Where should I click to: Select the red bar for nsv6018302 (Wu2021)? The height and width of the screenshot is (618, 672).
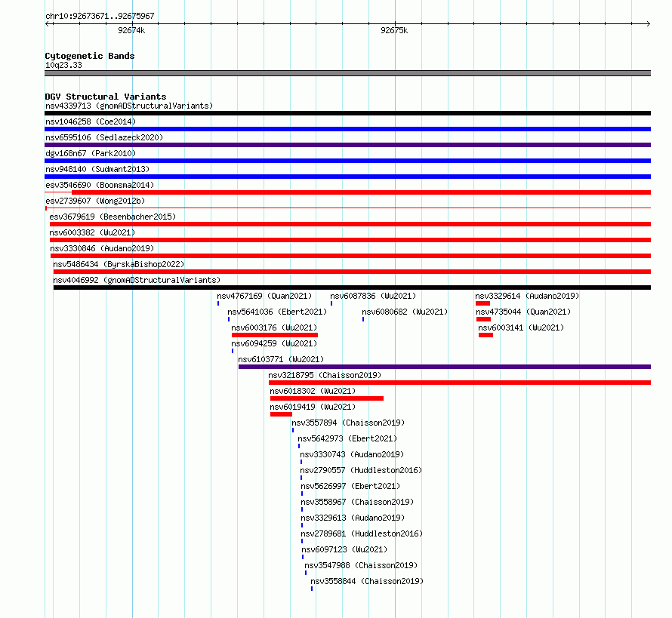point(327,398)
